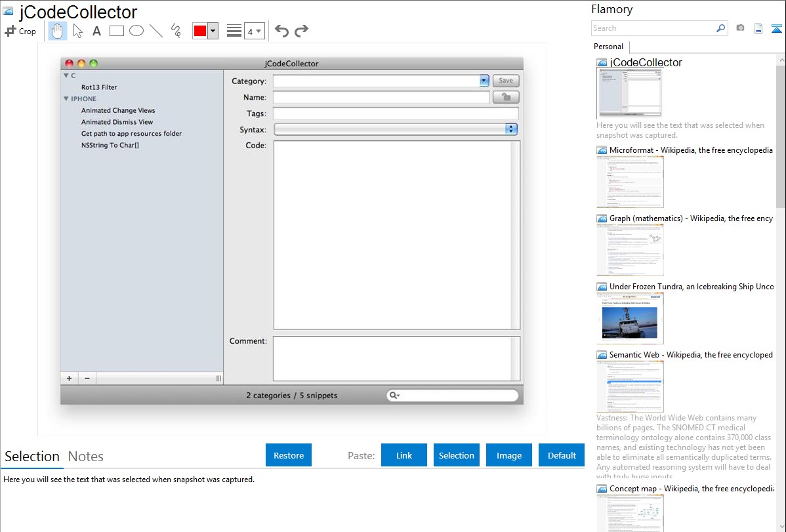Click the Name input field
Image resolution: width=786 pixels, height=532 pixels.
[381, 97]
